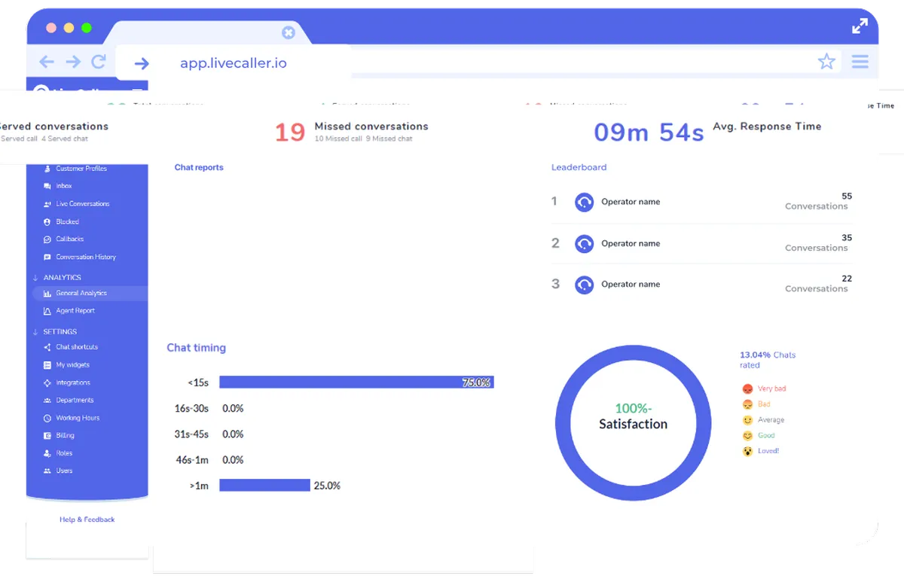The width and height of the screenshot is (904, 588).
Task: Click the Avg. Response Time label
Action: pyautogui.click(x=767, y=126)
